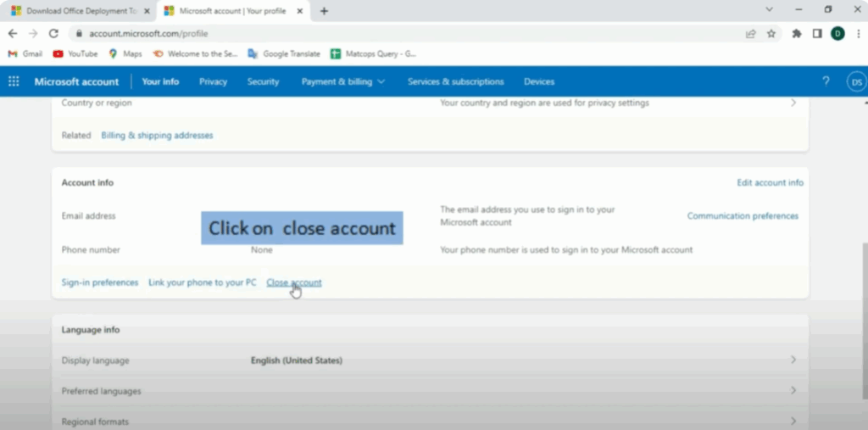View site info via the lock icon
Viewport: 868px width, 430px height.
coord(79,33)
